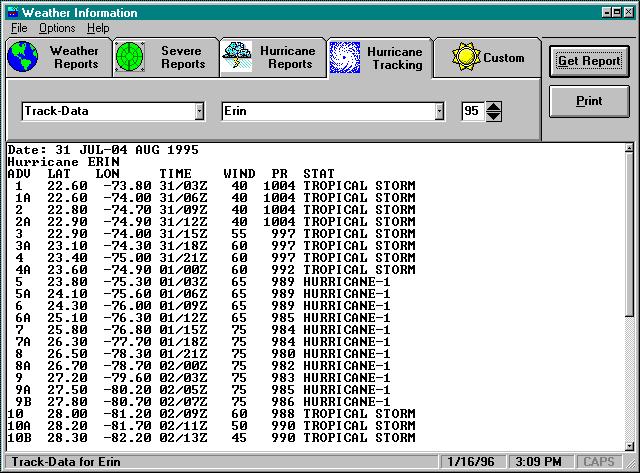Screen dimensions: 640x473
Task: Click the spiral Hurricane Tracking icon
Action: coord(345,58)
